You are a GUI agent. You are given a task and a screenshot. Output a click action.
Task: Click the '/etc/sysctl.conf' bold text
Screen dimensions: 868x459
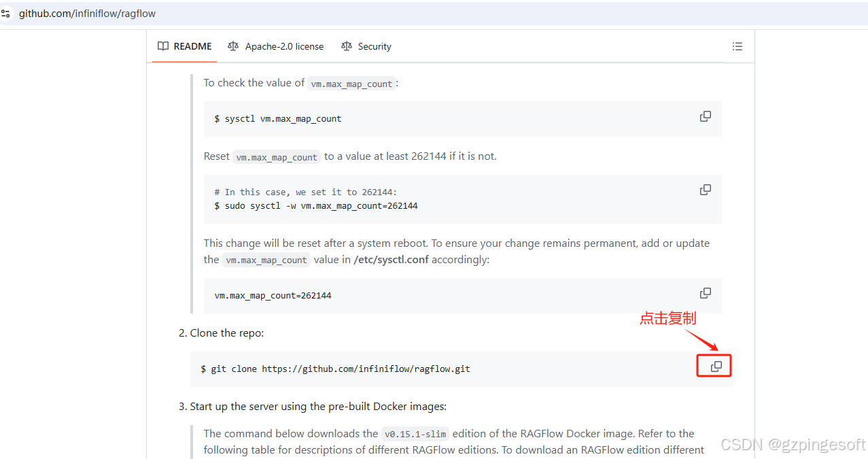(x=392, y=259)
